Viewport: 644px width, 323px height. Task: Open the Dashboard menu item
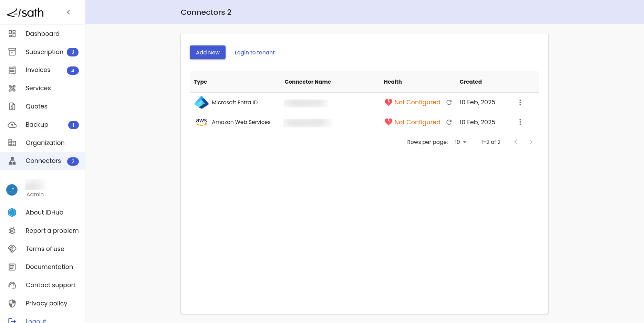tap(42, 34)
